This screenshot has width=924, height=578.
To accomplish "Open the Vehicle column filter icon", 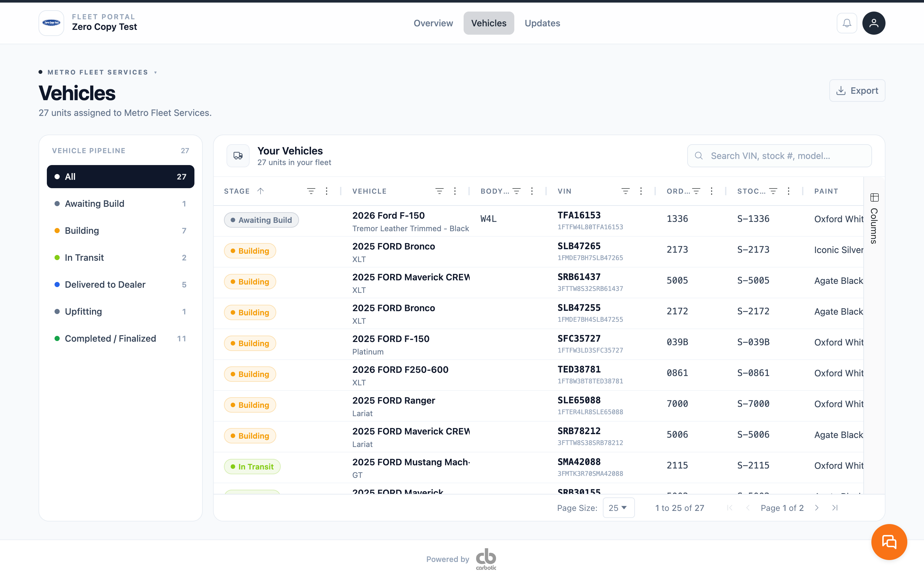I will click(x=440, y=191).
